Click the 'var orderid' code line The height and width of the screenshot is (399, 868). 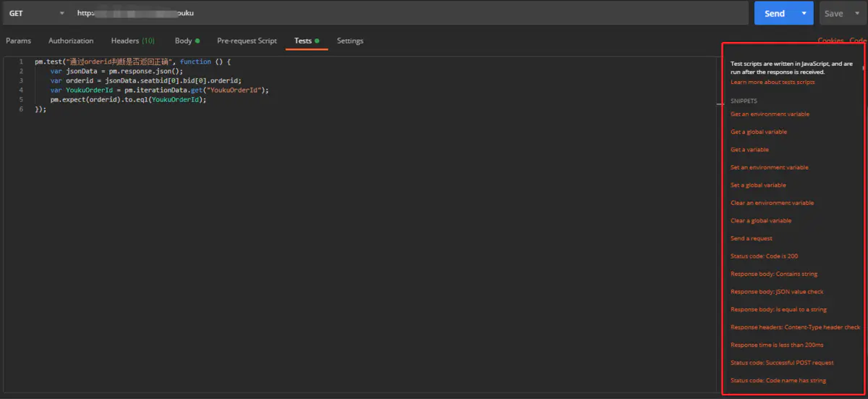145,81
